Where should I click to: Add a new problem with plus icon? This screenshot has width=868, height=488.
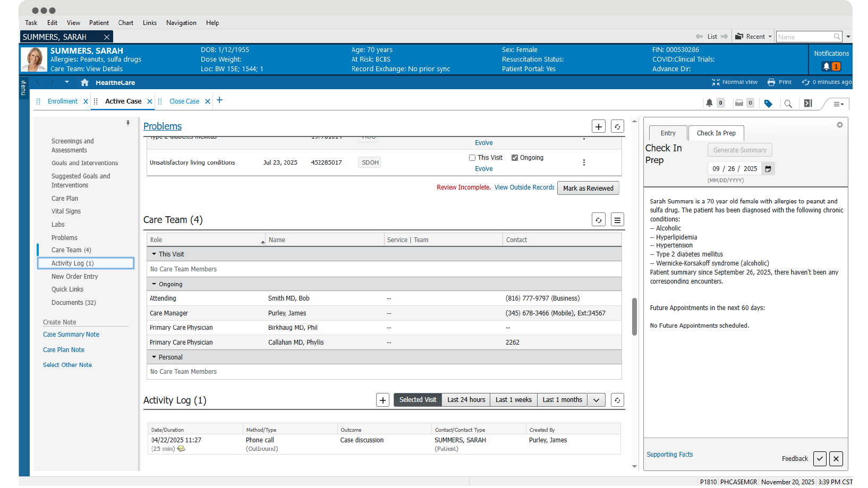tap(599, 126)
